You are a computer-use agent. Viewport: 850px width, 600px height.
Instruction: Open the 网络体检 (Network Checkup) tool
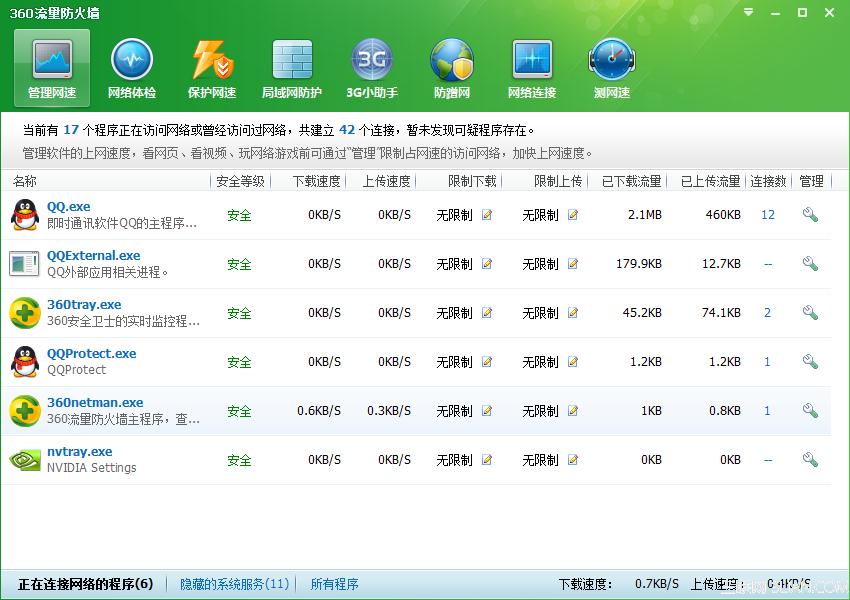[132, 67]
